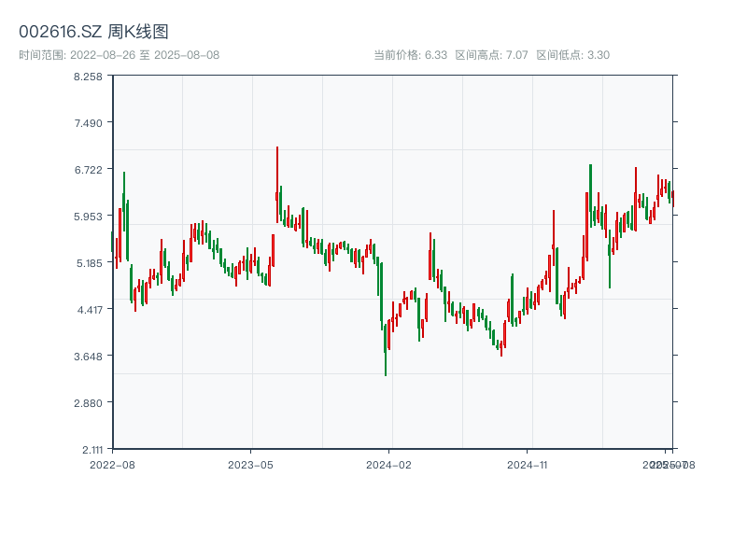Click the 2024-11 x-axis date label
The image size is (747, 560).
pyautogui.click(x=528, y=464)
